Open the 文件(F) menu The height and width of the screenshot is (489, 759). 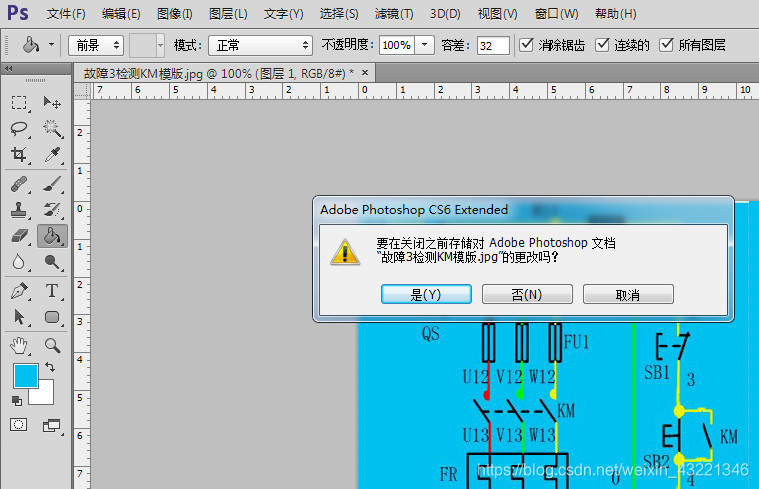(66, 14)
